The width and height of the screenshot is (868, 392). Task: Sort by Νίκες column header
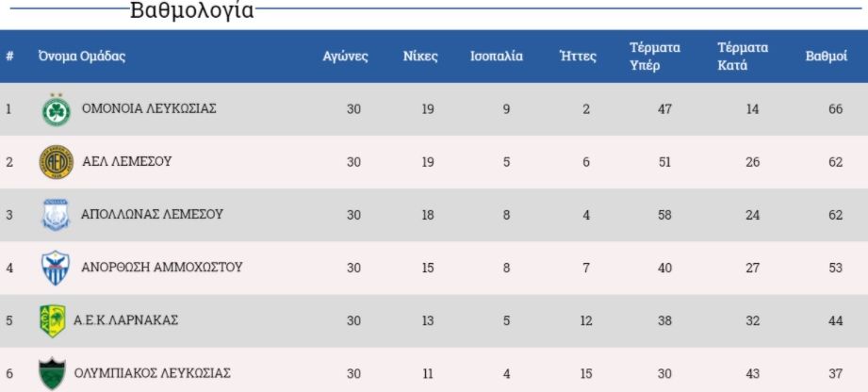(x=420, y=57)
